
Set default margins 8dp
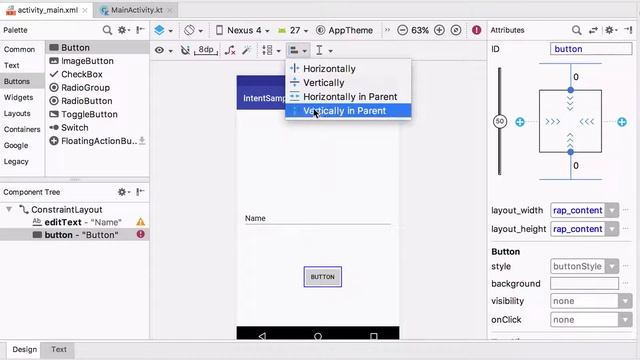point(206,50)
